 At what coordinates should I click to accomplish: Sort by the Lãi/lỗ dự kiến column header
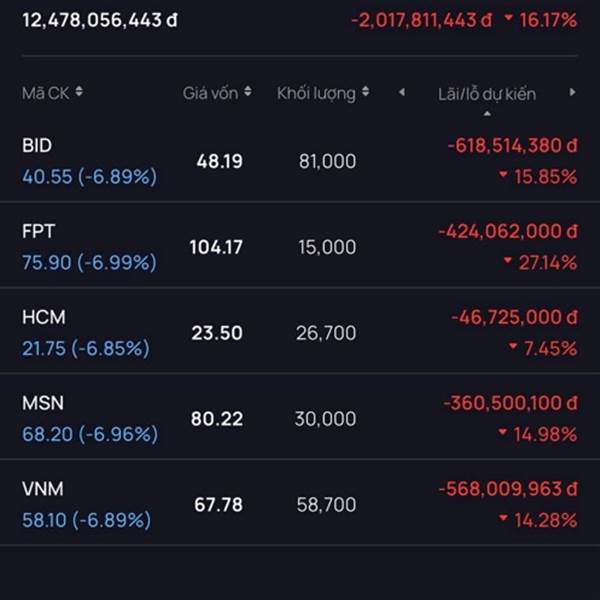click(487, 94)
